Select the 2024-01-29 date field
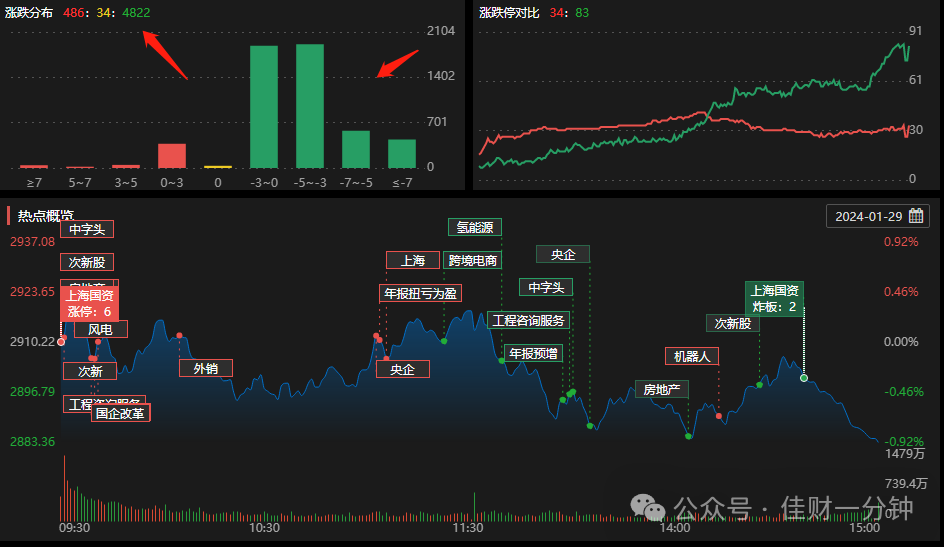This screenshot has height=547, width=944. tap(878, 216)
